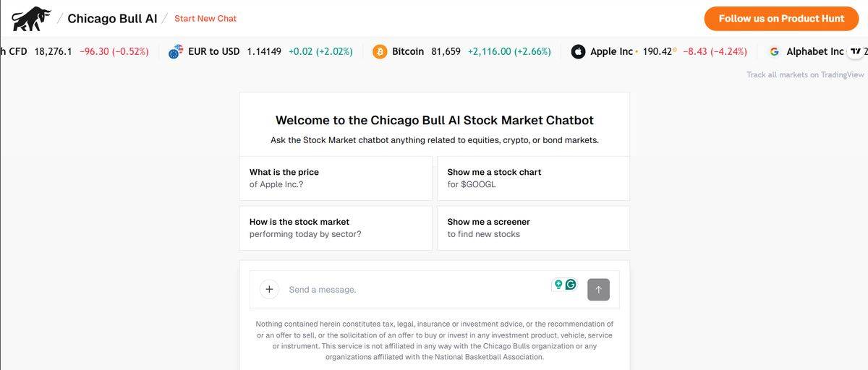Click the TradingView logo badge

pyautogui.click(x=856, y=52)
